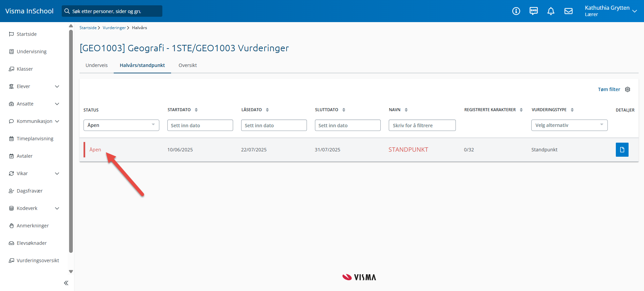Click the sidebar scroll-down arrow

coord(71,272)
